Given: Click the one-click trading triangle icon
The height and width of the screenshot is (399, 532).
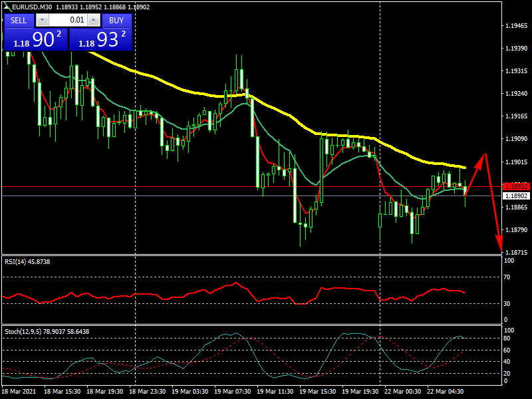Looking at the screenshot, I should (7, 7).
